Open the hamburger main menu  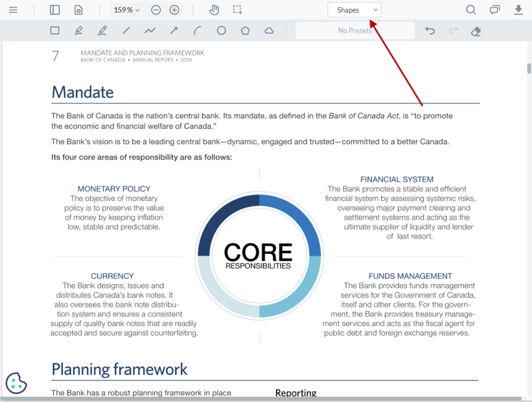(13, 10)
